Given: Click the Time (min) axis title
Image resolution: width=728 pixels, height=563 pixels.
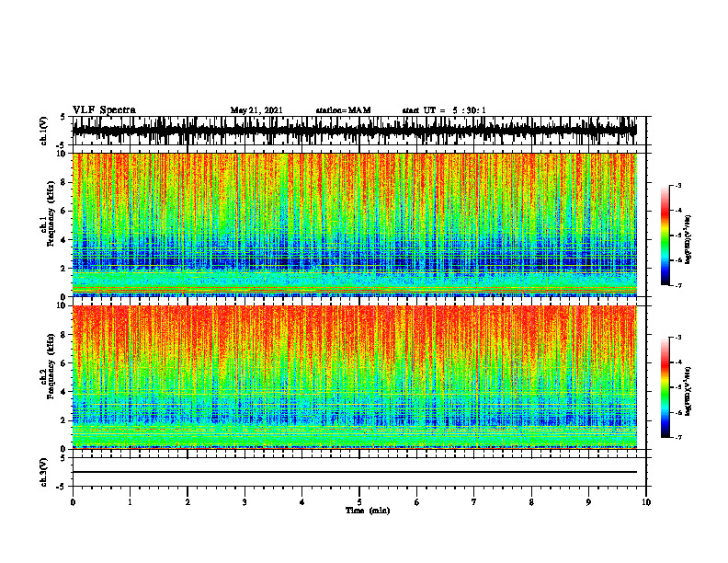Looking at the screenshot, I should click(x=368, y=511).
